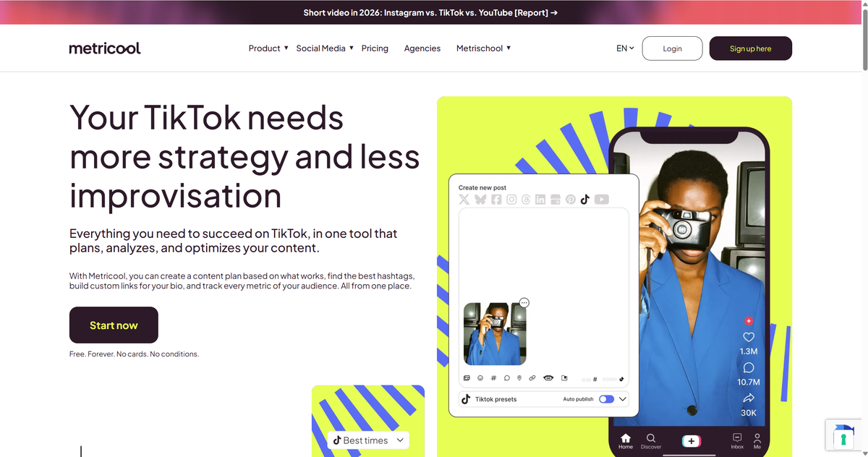The height and width of the screenshot is (457, 868).
Task: Click the hashtag icon in post toolbar
Action: click(x=493, y=378)
